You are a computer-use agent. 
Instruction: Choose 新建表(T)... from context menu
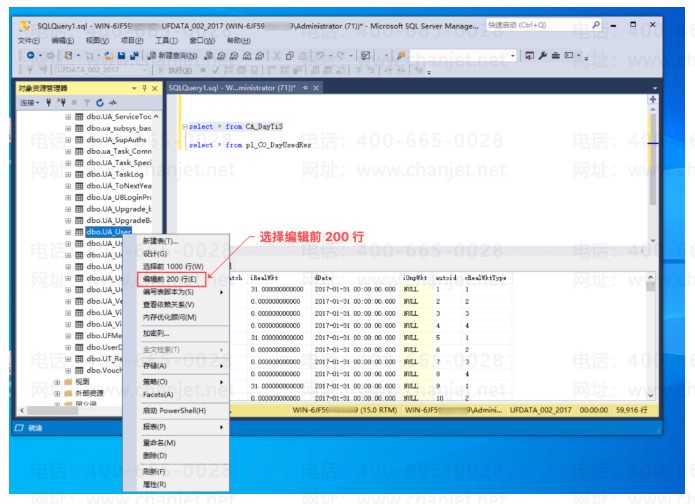click(x=176, y=241)
